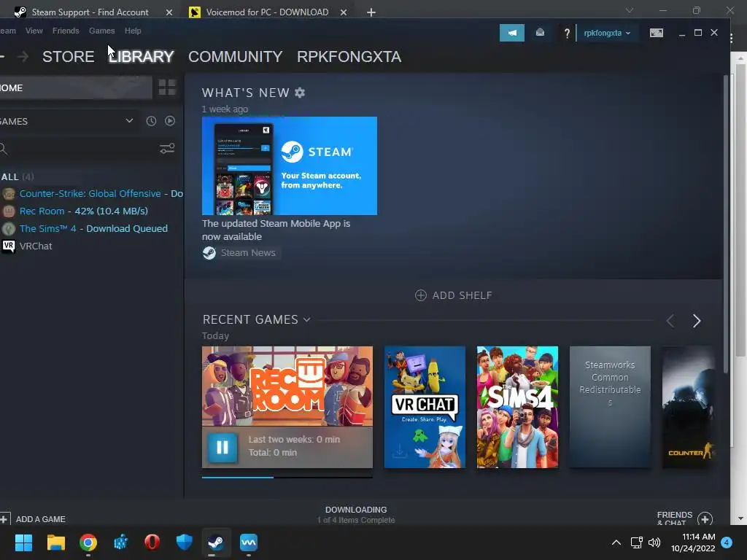
Task: Click the Home library button
Action: click(x=76, y=87)
